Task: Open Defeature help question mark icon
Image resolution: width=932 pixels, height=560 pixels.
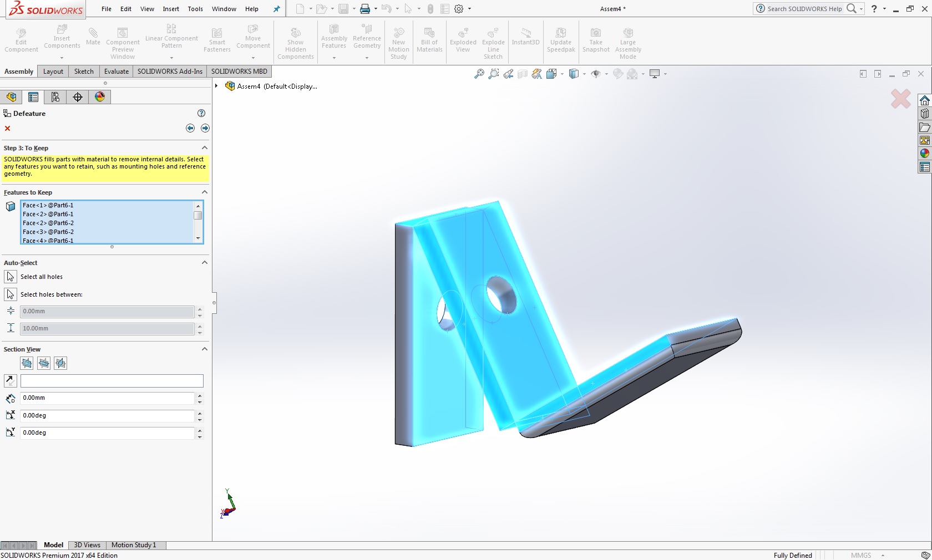Action: click(201, 113)
